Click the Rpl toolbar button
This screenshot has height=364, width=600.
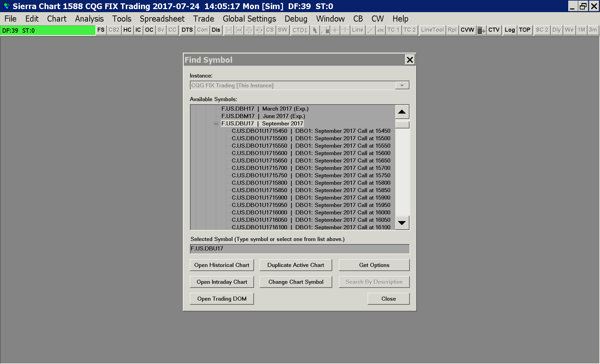(452, 30)
